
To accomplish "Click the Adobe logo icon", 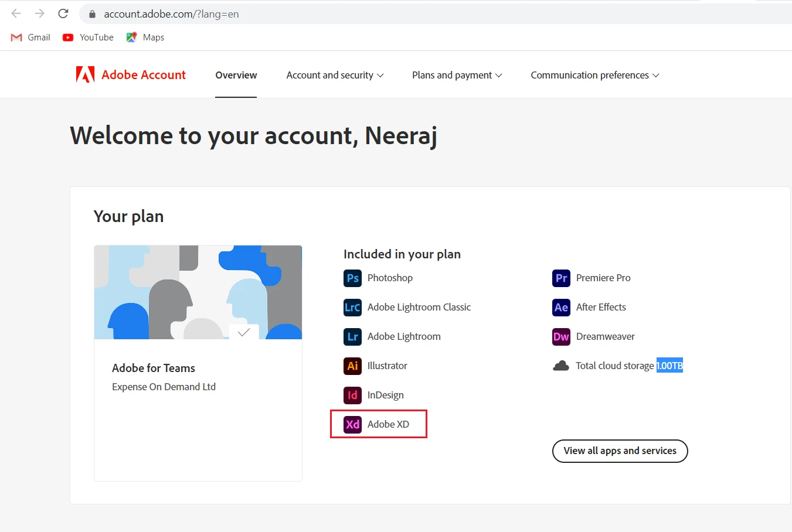I will (85, 74).
